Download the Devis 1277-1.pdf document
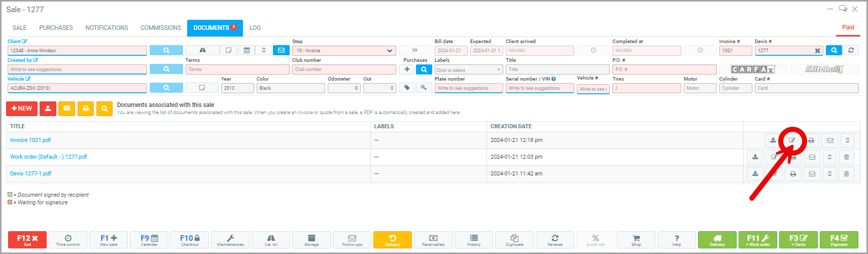868x254 pixels. click(755, 174)
